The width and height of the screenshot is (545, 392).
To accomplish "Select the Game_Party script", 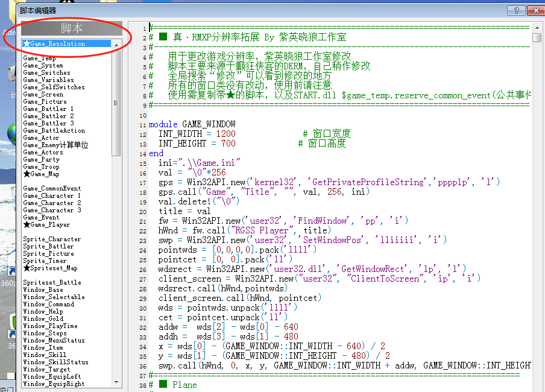I will pos(42,160).
